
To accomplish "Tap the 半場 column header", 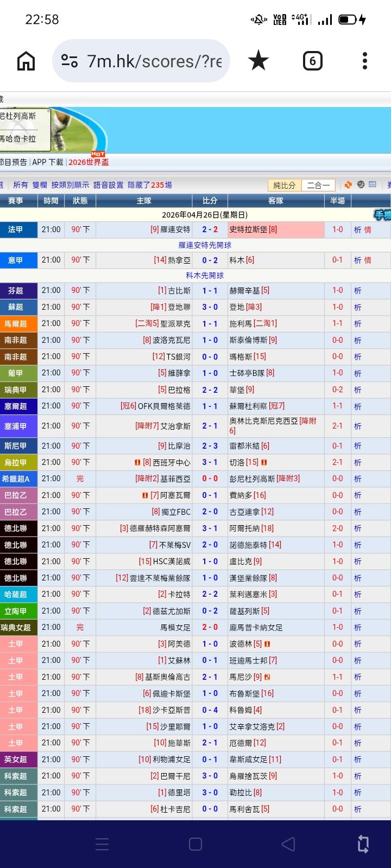I will (338, 201).
